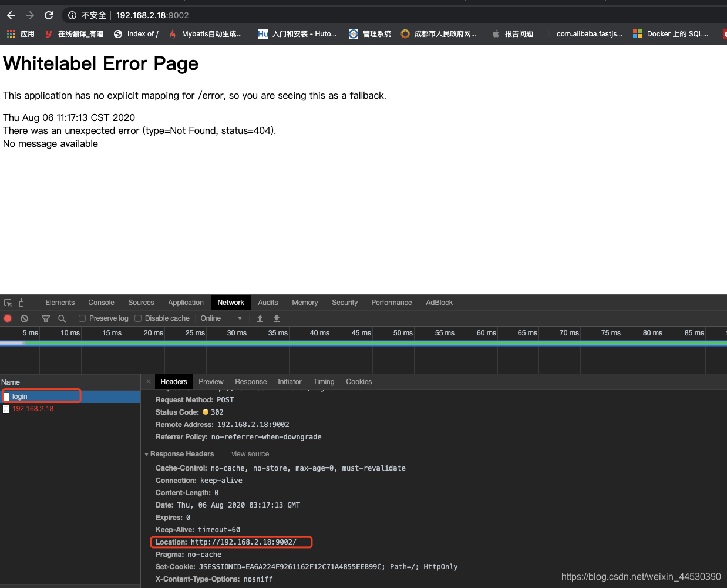Open the Performance tab

click(391, 303)
